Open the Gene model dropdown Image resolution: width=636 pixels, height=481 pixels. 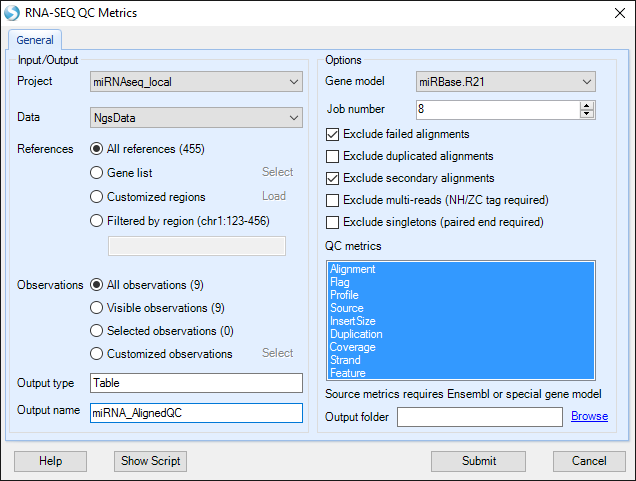pyautogui.click(x=505, y=82)
